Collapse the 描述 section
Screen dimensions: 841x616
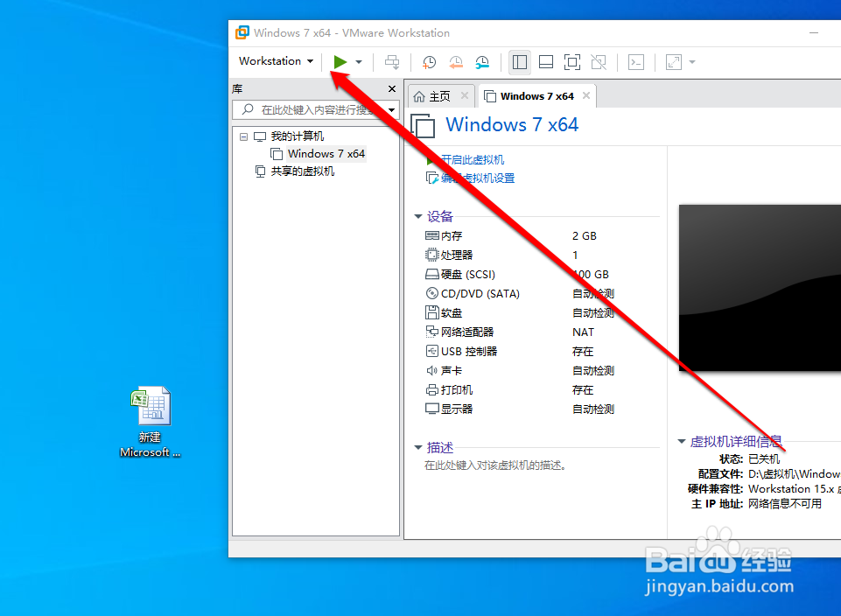click(x=418, y=447)
